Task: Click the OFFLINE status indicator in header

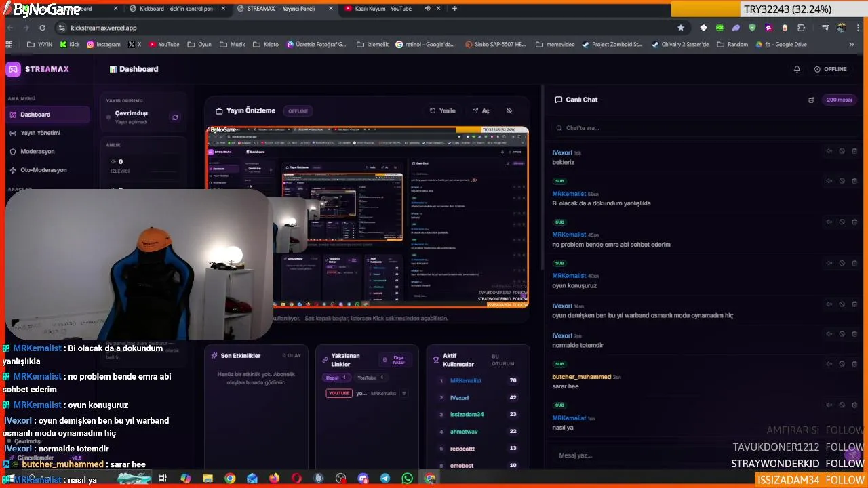Action: click(831, 69)
